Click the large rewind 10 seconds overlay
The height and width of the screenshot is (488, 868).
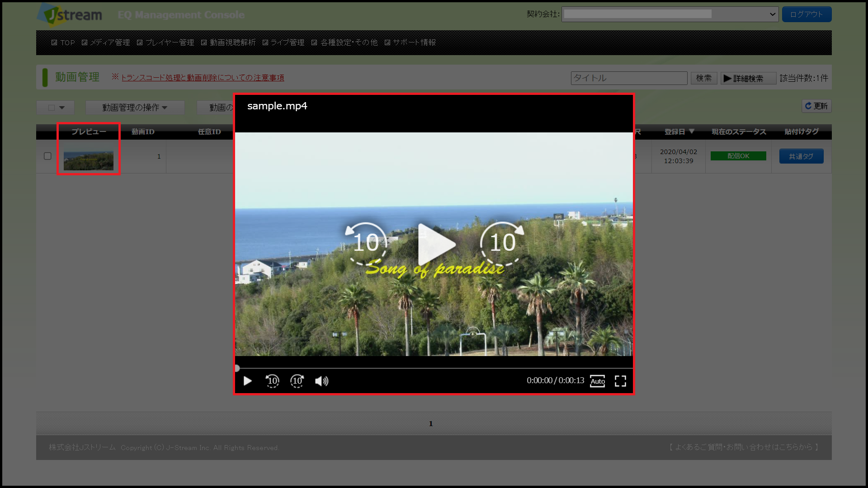click(x=366, y=243)
